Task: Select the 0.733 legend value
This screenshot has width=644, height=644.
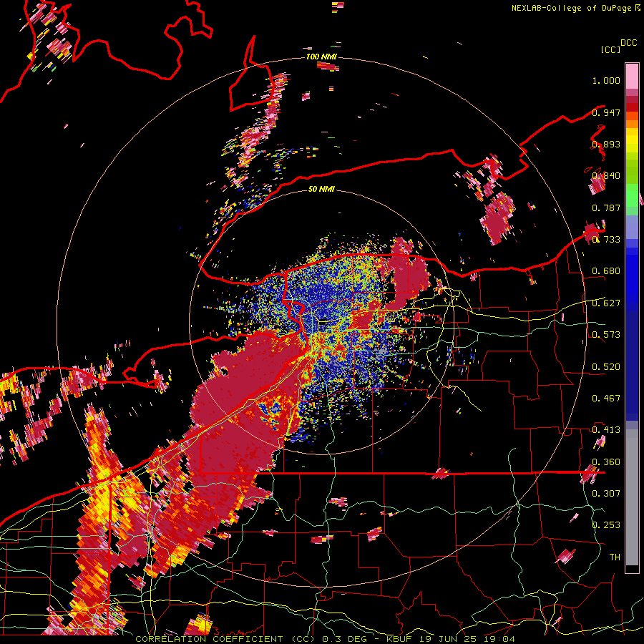Action: [x=606, y=240]
